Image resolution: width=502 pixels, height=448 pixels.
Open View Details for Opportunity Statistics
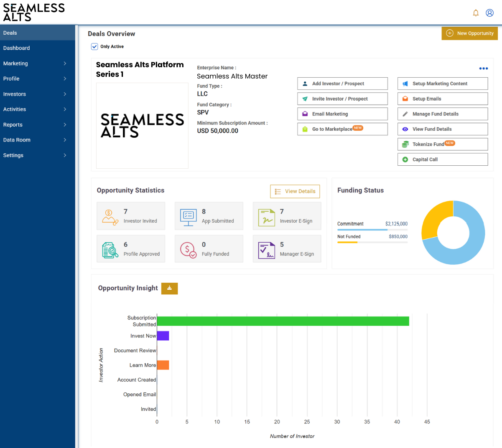[x=295, y=191]
